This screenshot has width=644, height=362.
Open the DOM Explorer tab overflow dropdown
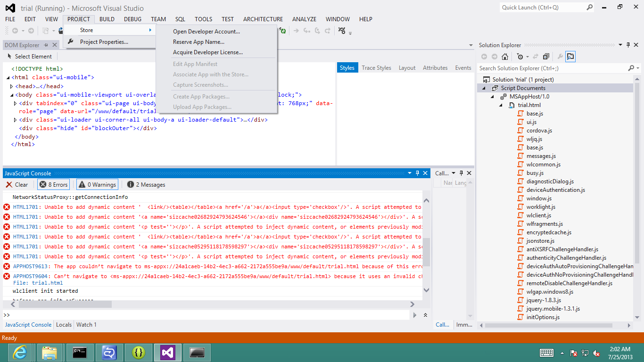pyautogui.click(x=471, y=45)
